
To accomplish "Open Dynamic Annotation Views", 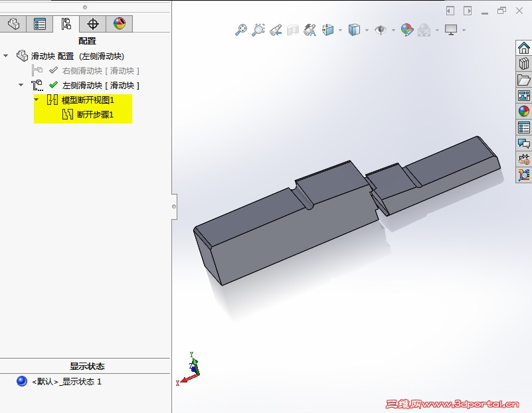I will click(x=310, y=30).
